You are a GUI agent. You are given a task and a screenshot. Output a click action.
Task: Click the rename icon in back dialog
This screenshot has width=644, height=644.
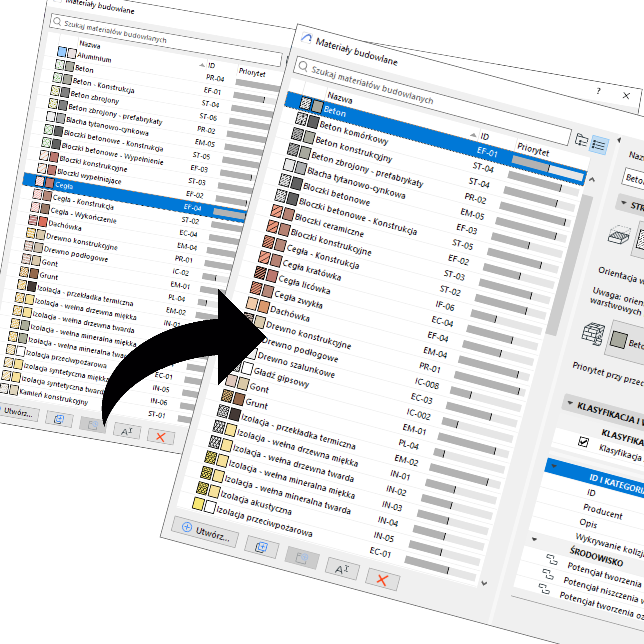[x=127, y=431]
